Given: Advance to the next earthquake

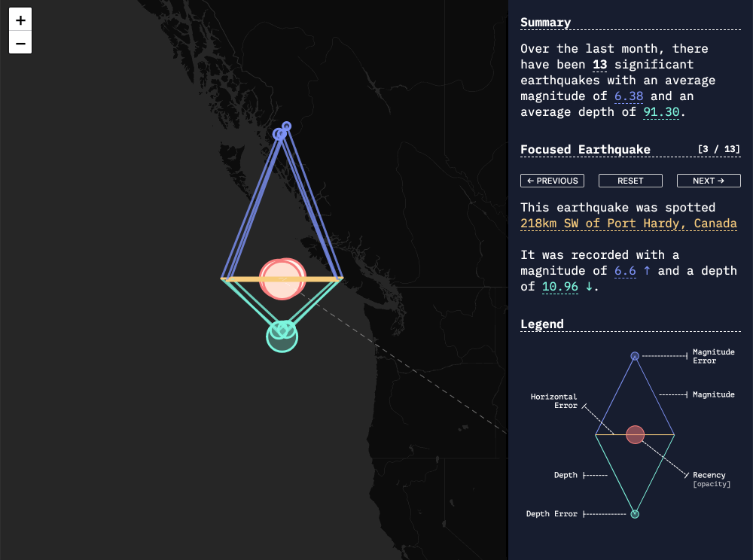Looking at the screenshot, I should [x=709, y=181].
